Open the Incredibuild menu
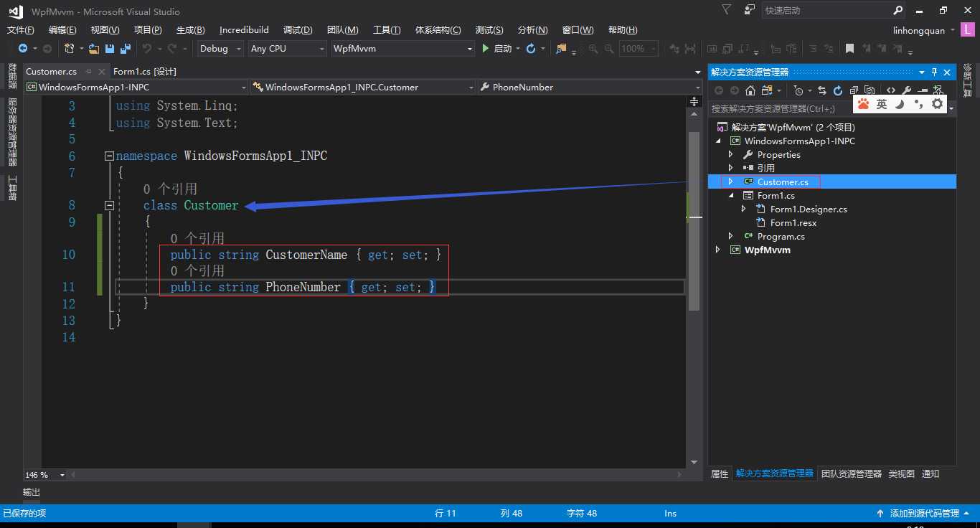The height and width of the screenshot is (528, 980). click(x=244, y=29)
